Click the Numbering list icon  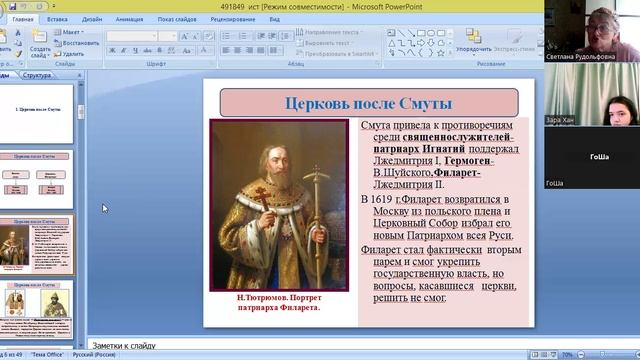click(x=243, y=36)
